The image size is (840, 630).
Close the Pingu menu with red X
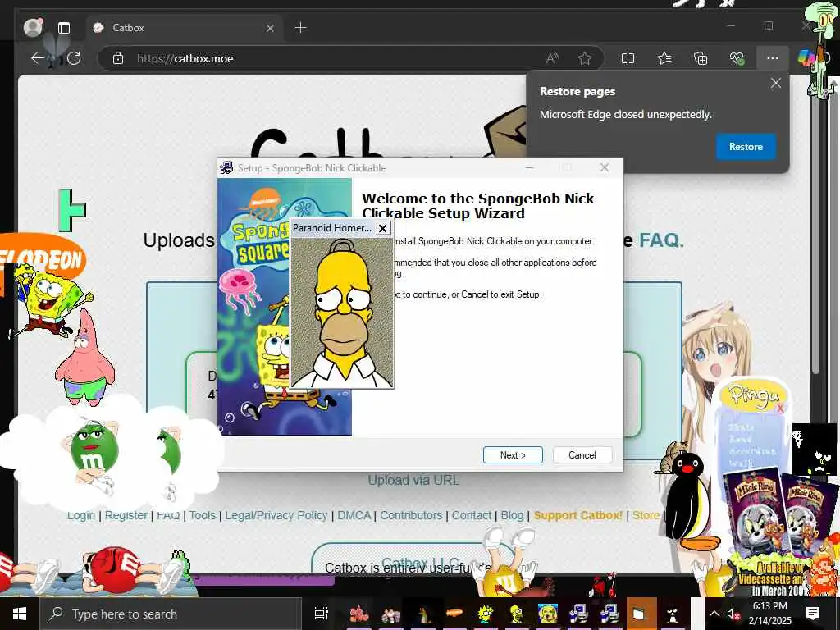780,409
